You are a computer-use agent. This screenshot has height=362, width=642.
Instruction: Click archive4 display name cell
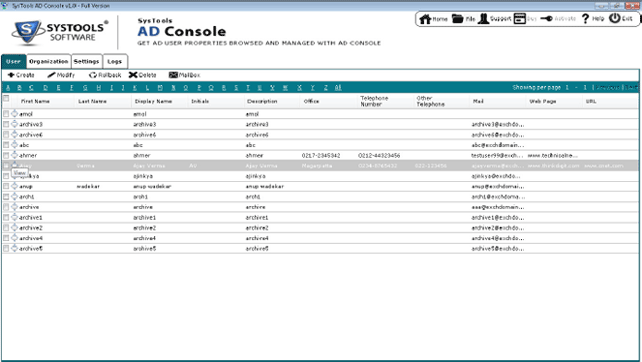click(x=145, y=238)
